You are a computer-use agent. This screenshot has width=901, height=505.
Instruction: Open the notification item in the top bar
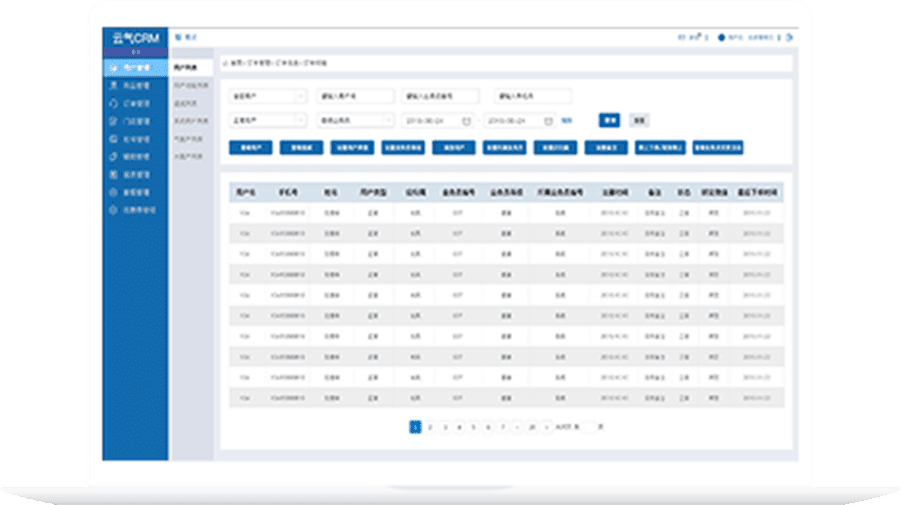[690, 37]
